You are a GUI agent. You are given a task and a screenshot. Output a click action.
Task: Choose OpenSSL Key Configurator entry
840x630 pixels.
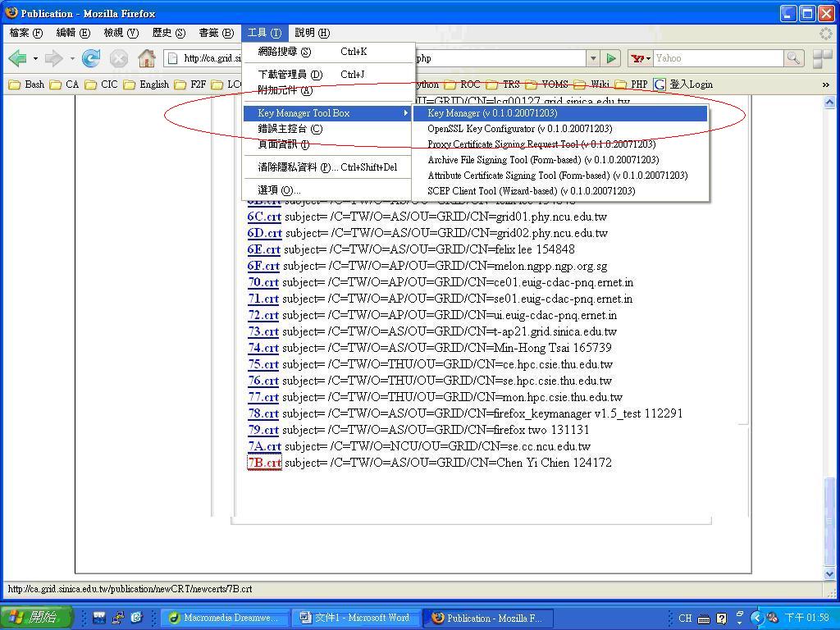pos(560,129)
